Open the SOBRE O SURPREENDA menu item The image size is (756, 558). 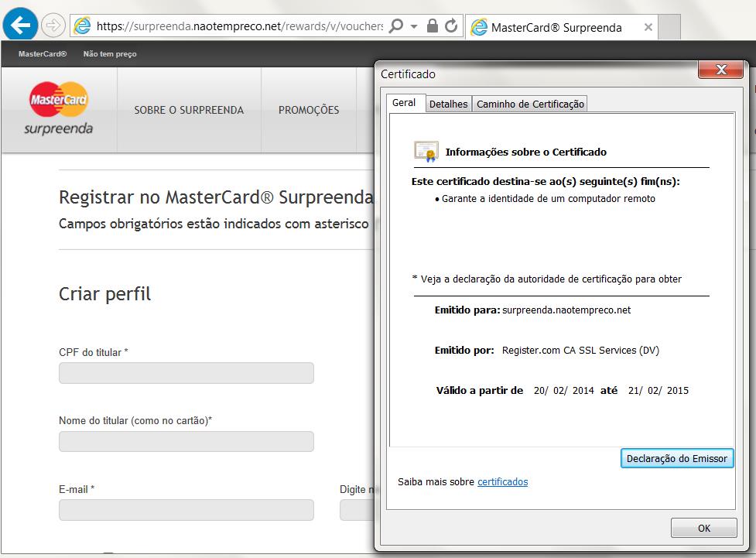tap(189, 110)
